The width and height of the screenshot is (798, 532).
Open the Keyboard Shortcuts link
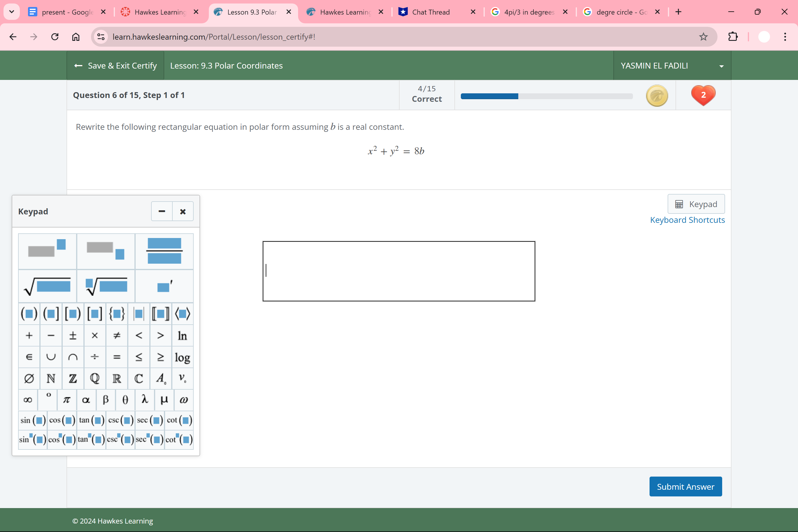[x=687, y=220]
